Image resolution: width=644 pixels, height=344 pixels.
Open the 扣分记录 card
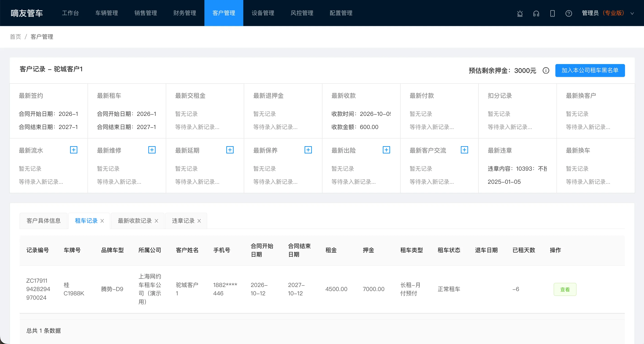pos(518,111)
